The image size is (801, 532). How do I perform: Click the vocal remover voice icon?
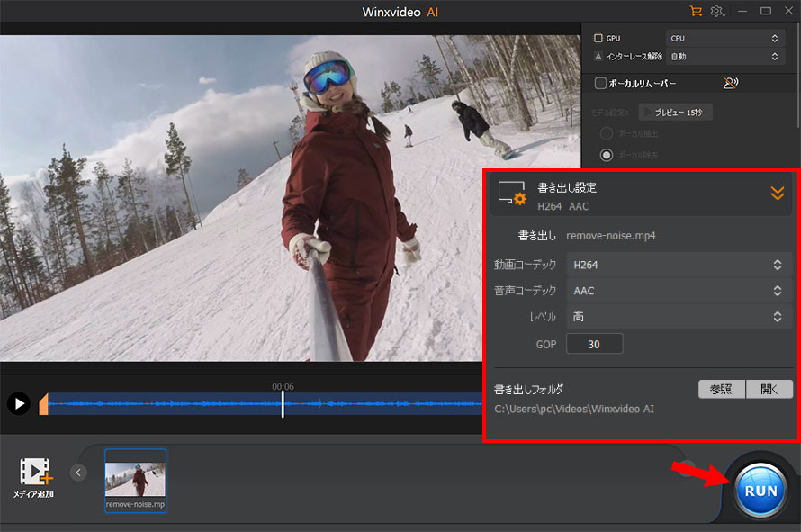click(731, 84)
